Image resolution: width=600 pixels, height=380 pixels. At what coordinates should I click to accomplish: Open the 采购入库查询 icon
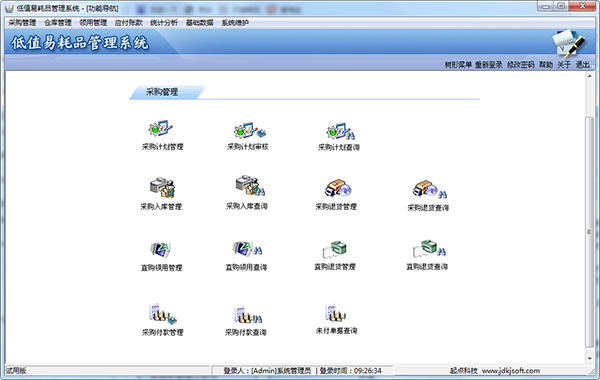250,186
